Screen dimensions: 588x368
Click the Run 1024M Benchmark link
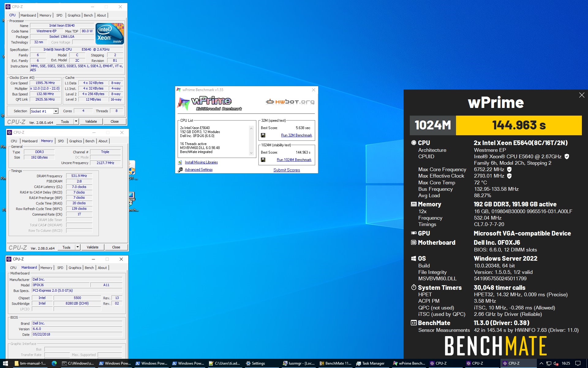294,160
